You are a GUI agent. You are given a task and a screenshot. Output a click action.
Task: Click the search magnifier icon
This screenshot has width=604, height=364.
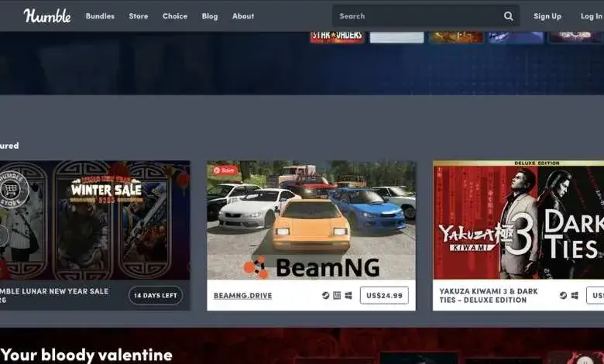click(x=509, y=15)
